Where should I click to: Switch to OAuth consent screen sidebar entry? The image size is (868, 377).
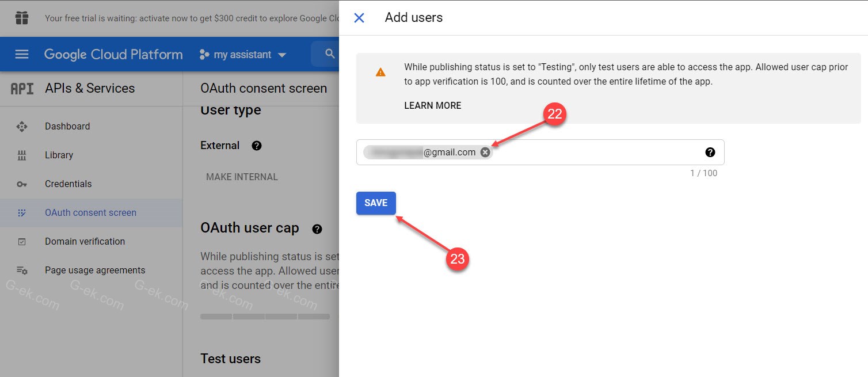point(91,212)
